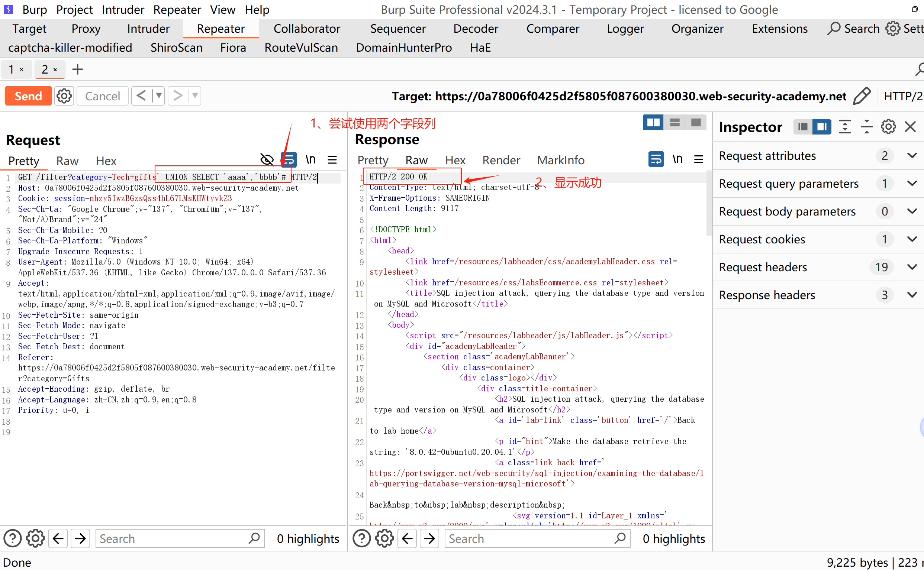
Task: Click the orange Send button
Action: (28, 96)
